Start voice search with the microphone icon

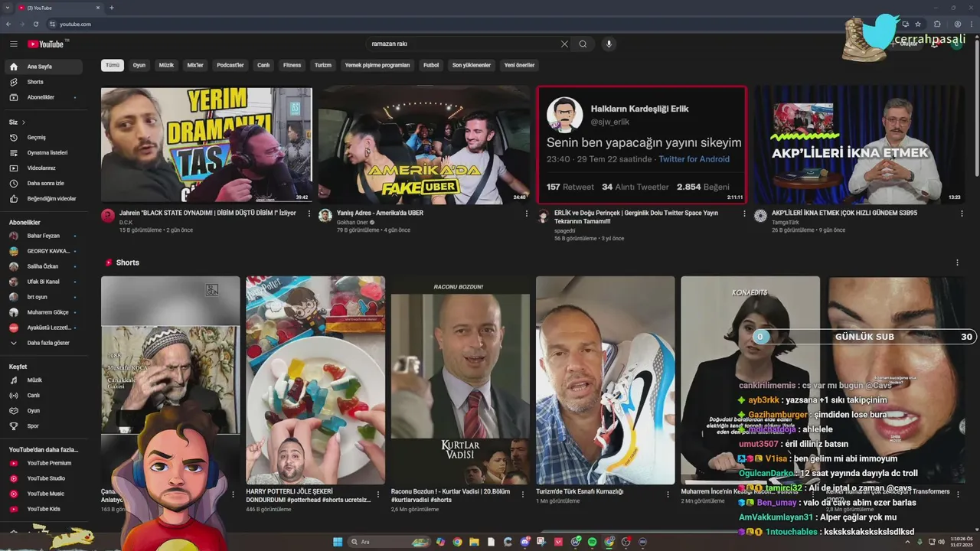(x=609, y=44)
